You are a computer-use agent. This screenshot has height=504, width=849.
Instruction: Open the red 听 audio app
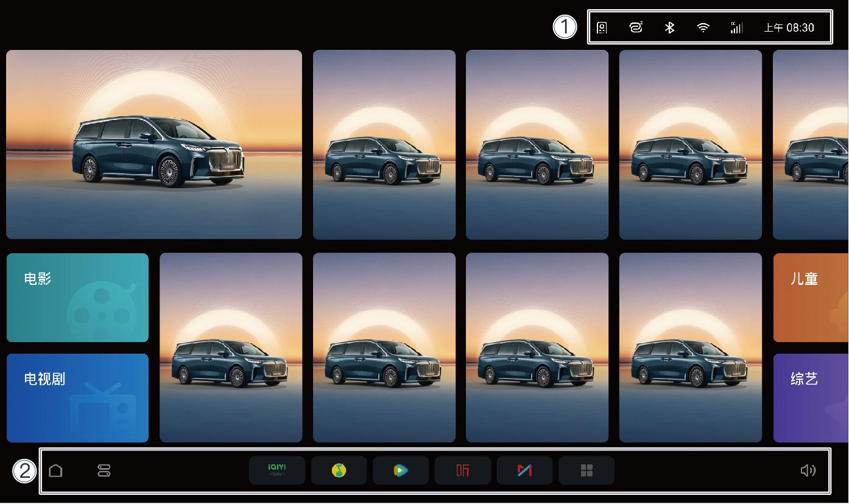463,471
